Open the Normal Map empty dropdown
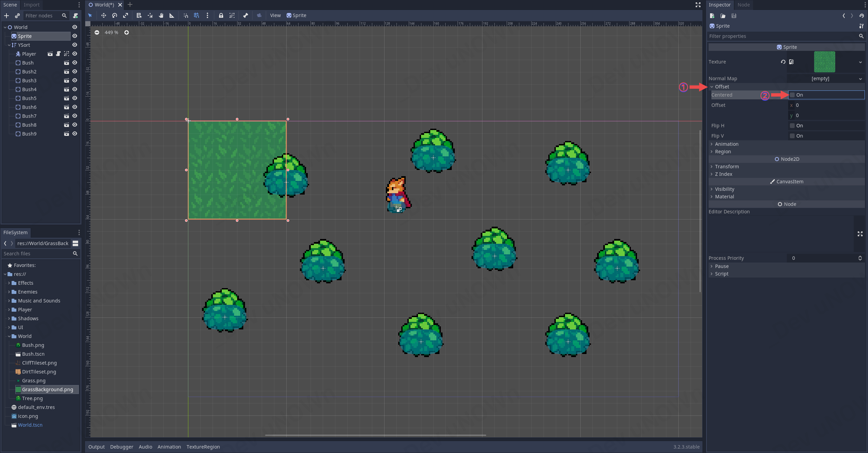 826,79
